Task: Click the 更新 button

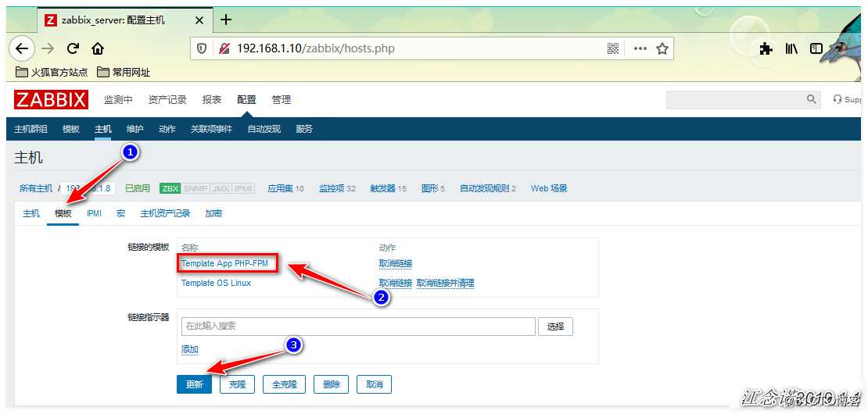Action: tap(194, 384)
